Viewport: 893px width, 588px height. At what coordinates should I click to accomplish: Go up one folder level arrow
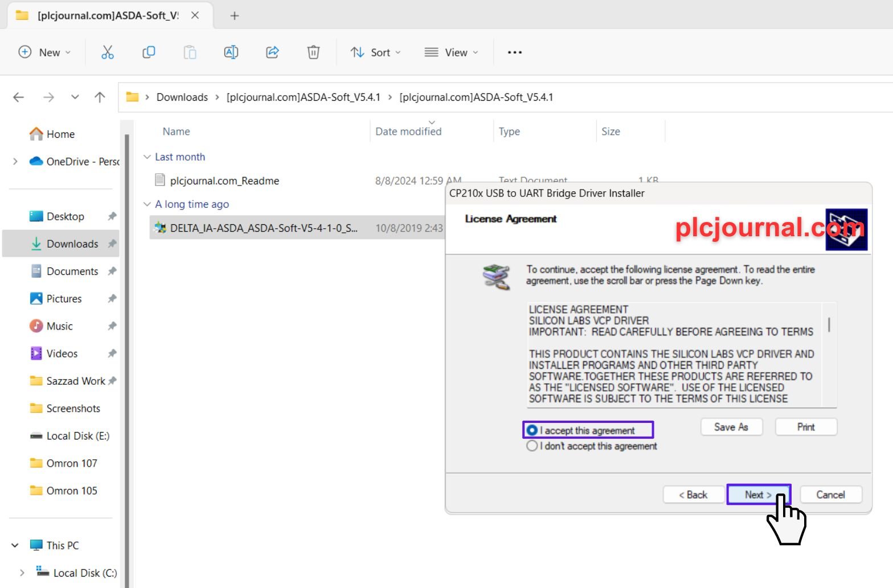[x=100, y=97]
